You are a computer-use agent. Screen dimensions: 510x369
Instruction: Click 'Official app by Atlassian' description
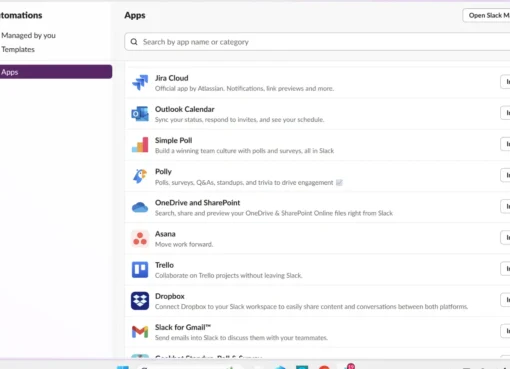tap(244, 88)
